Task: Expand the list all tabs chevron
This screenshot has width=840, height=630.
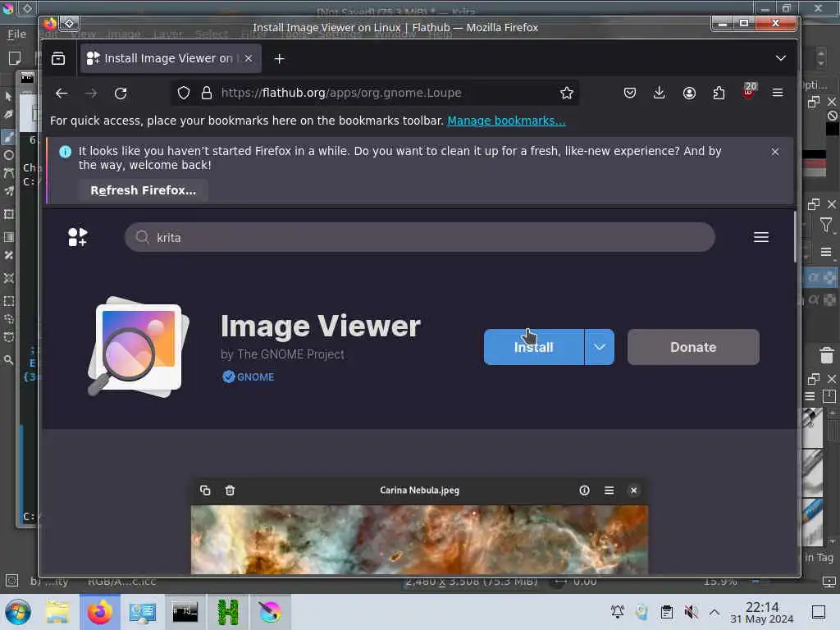Action: 781,58
